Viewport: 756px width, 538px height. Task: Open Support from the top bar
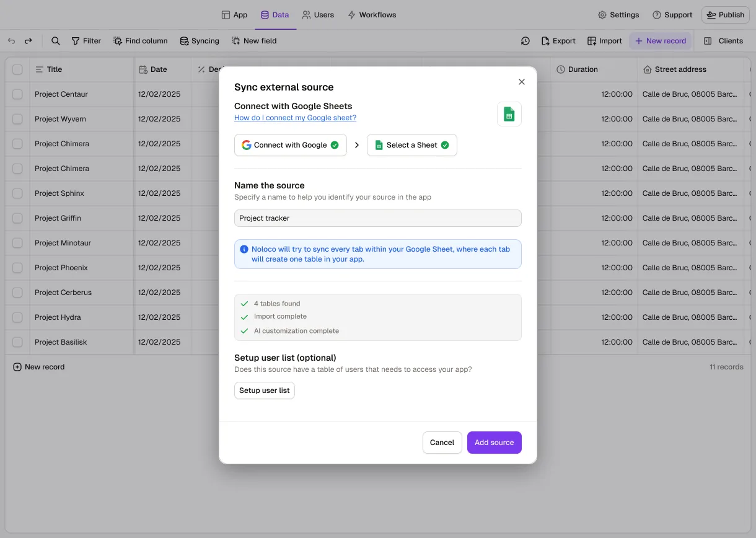672,15
